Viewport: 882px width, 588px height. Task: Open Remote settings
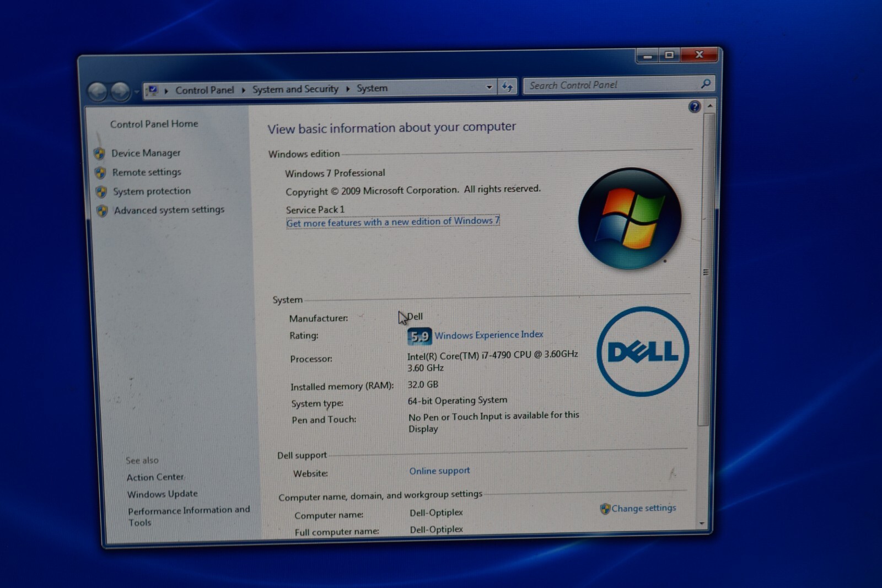147,172
